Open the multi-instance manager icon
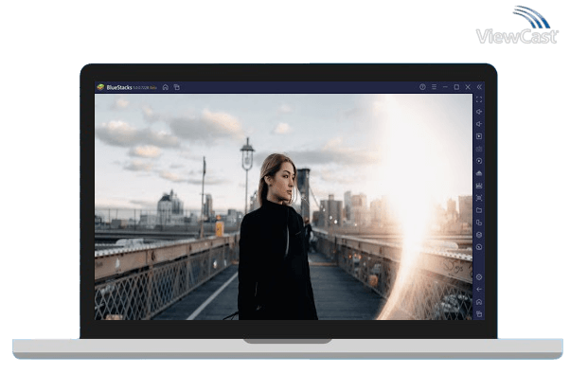This screenshot has height=392, width=570. tap(479, 223)
